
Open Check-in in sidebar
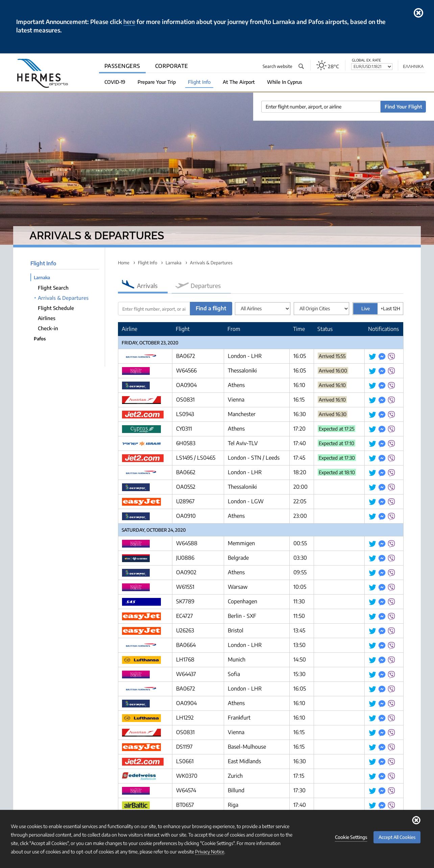pyautogui.click(x=48, y=329)
